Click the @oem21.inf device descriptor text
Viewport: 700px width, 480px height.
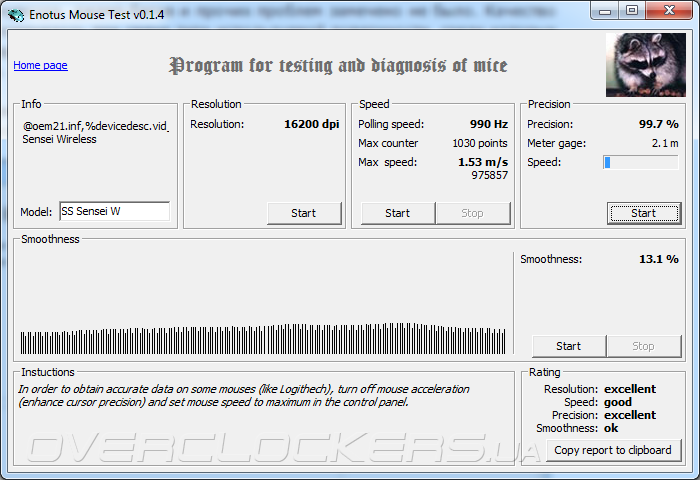[96, 126]
